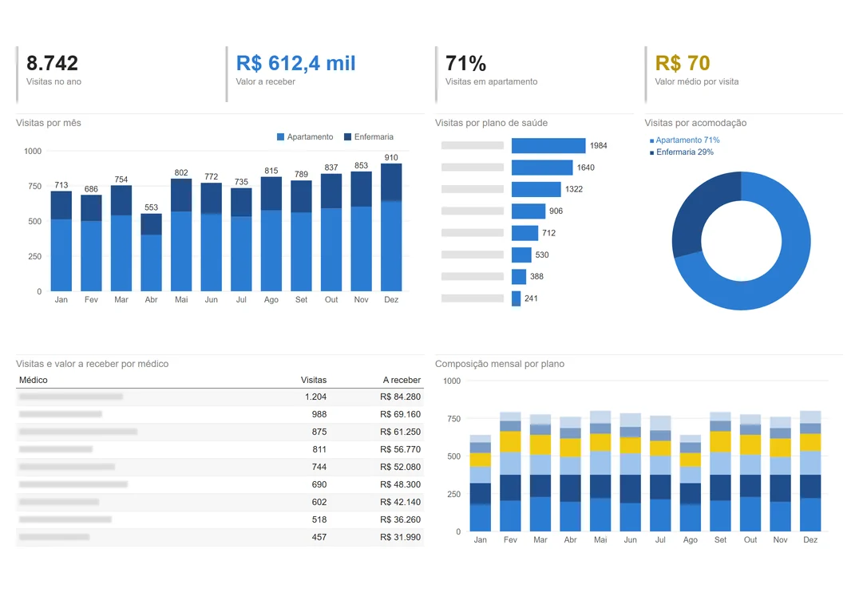Click the 'R$ 52.080' cell in table

pyautogui.click(x=401, y=467)
